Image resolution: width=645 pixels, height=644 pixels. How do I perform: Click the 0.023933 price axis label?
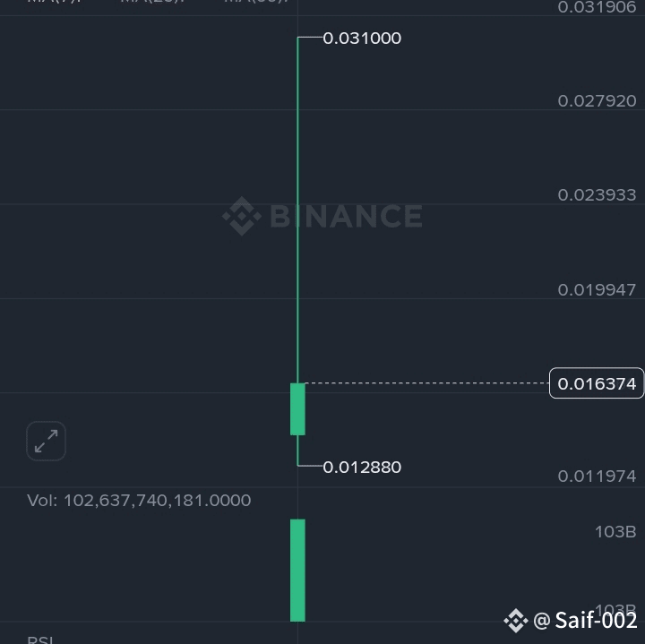[597, 195]
